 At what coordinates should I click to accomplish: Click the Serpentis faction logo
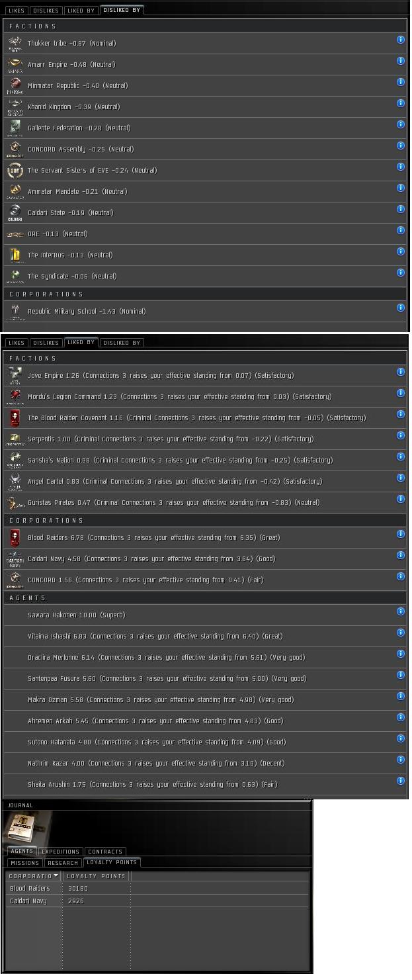(x=15, y=439)
